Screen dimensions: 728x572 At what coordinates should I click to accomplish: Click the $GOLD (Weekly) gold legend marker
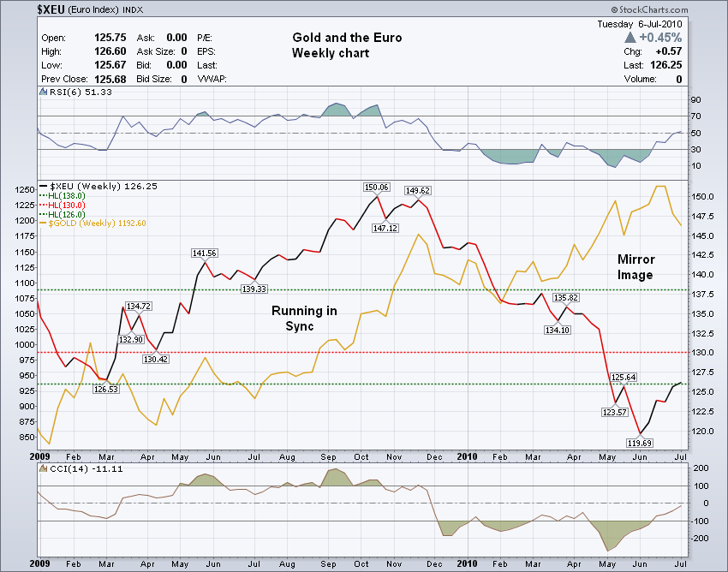(x=45, y=223)
